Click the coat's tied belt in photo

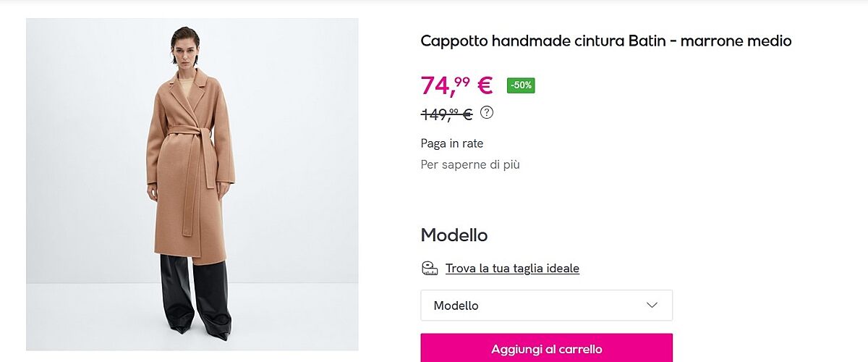click(190, 134)
